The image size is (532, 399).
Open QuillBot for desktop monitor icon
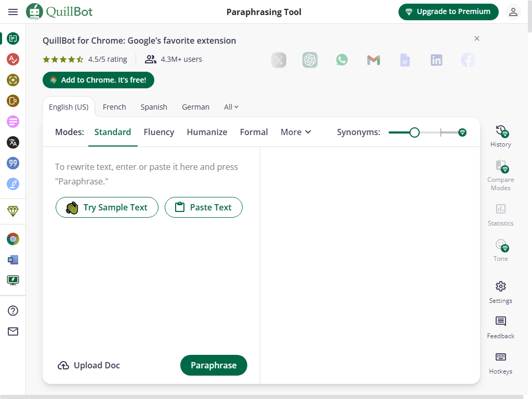tap(13, 280)
